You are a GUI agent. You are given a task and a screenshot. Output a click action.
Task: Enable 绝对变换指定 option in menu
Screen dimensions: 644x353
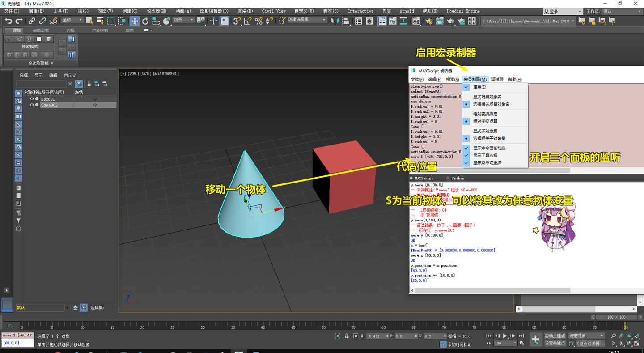(x=485, y=114)
